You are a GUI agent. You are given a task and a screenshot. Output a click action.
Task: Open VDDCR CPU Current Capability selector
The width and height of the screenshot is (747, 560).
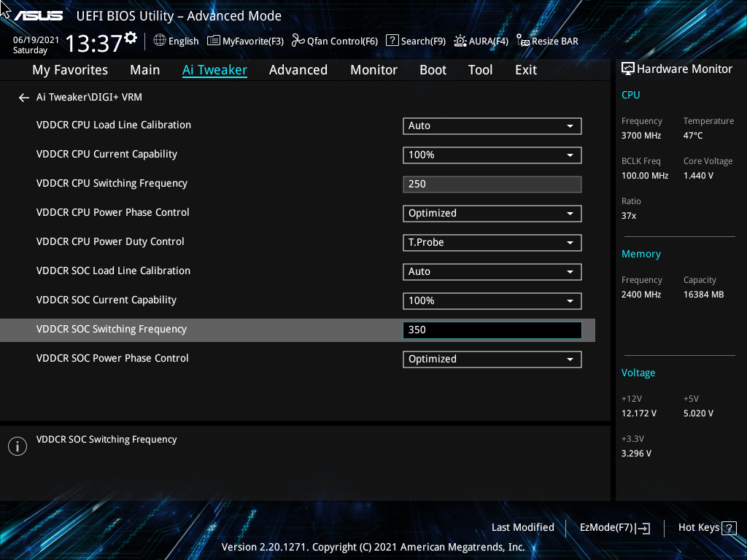click(492, 155)
